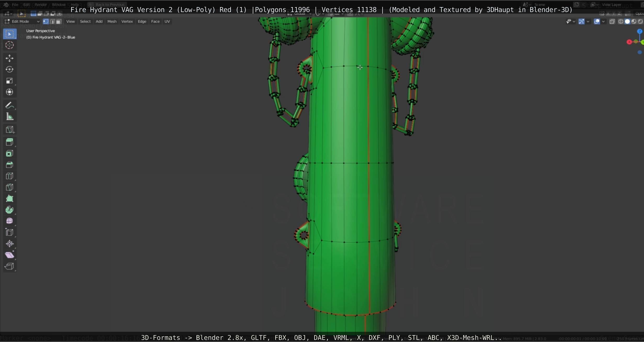Viewport: 644px width, 342px height.
Task: Open object type visibility dropdown
Action: [570, 21]
